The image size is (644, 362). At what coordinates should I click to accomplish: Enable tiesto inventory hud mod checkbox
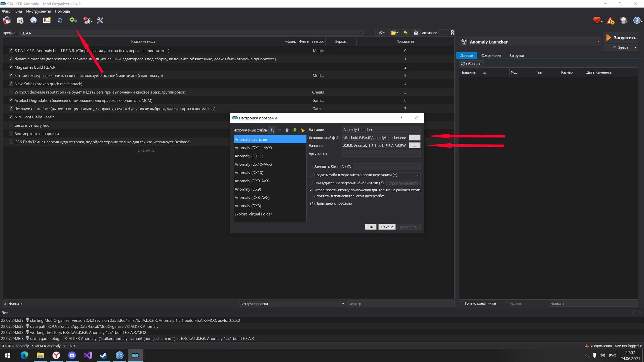click(11, 125)
